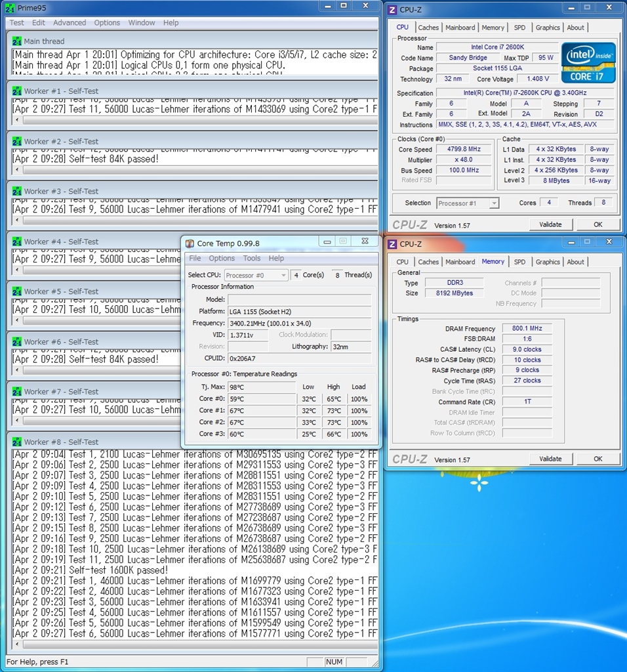Screen dimensions: 627x672
Task: Click OK button in top CPU-Z window
Action: 598,224
